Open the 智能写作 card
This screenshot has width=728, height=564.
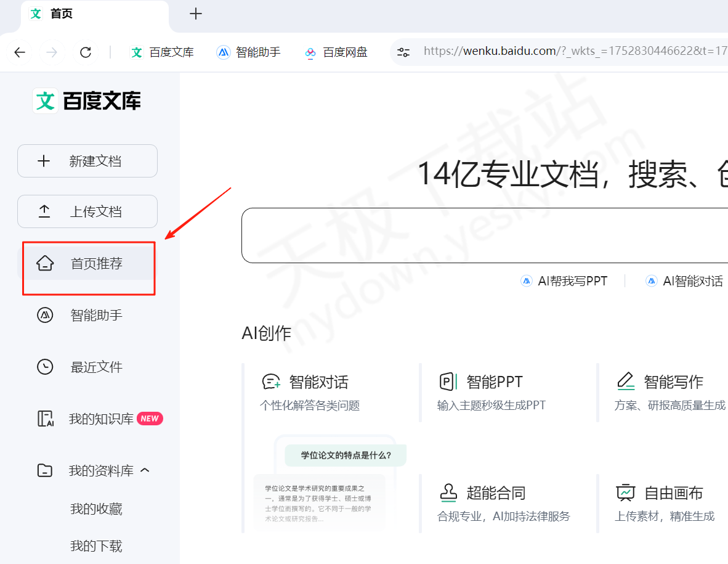coord(663,393)
